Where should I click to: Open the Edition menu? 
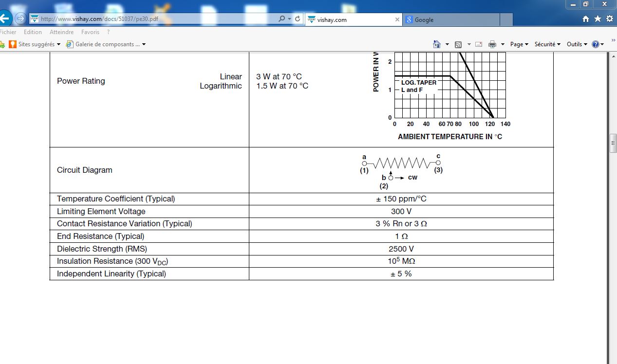point(33,32)
